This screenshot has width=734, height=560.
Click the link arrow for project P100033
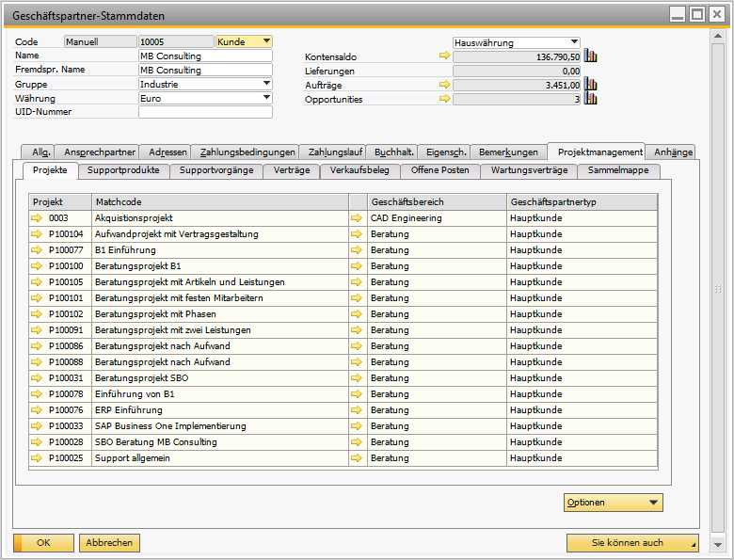coord(38,426)
